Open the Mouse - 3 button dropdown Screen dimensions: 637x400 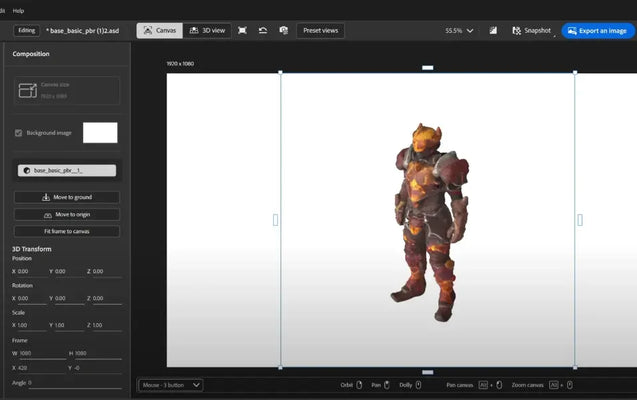coord(170,384)
